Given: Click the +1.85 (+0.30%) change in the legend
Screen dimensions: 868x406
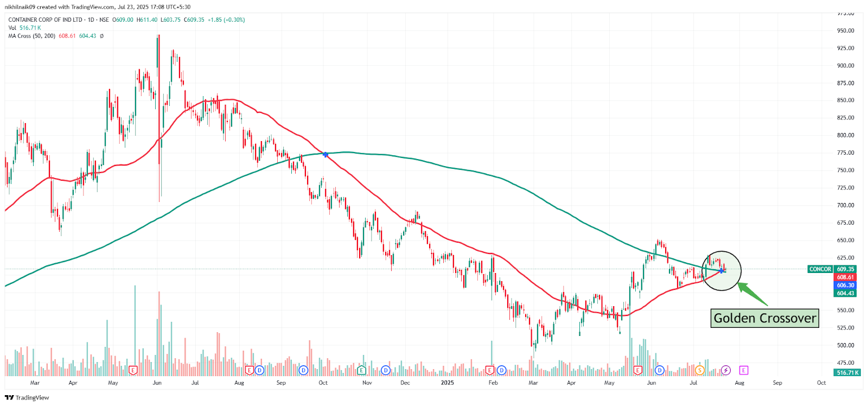Looking at the screenshot, I should click(226, 20).
